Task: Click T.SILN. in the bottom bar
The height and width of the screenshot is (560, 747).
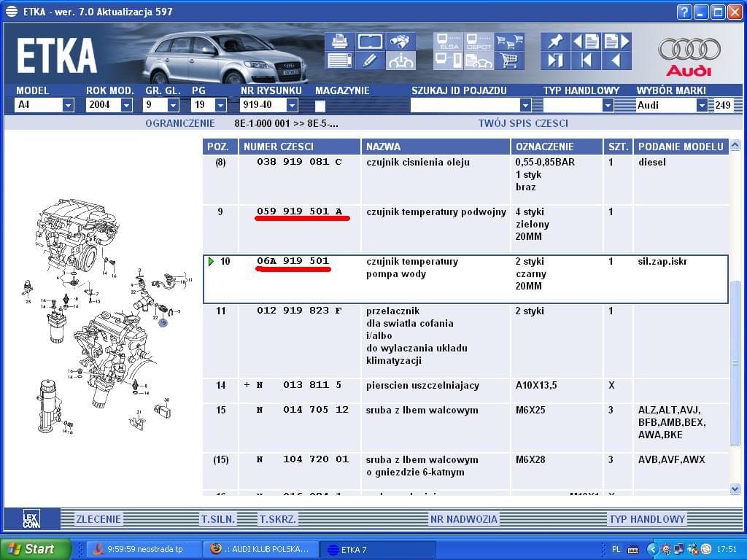Action: tap(218, 519)
